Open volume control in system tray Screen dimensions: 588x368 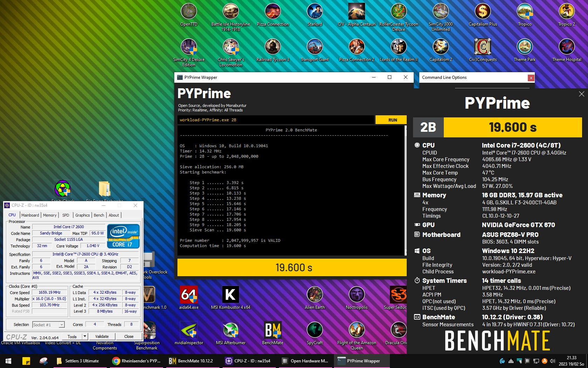[553, 361]
